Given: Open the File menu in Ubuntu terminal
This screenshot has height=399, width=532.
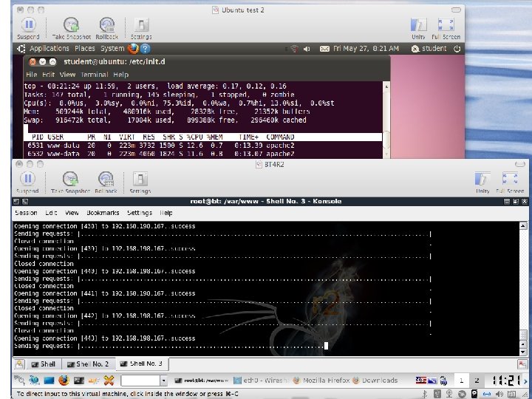Looking at the screenshot, I should pos(31,75).
